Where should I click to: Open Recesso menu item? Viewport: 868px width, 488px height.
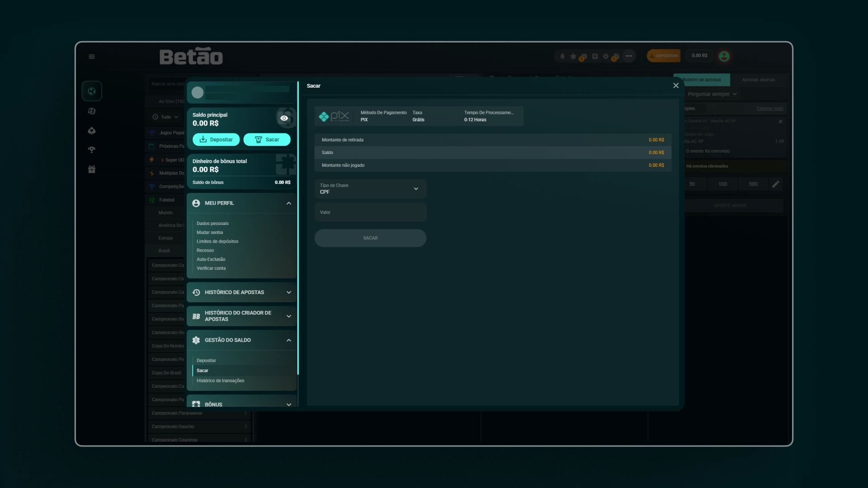pos(205,251)
